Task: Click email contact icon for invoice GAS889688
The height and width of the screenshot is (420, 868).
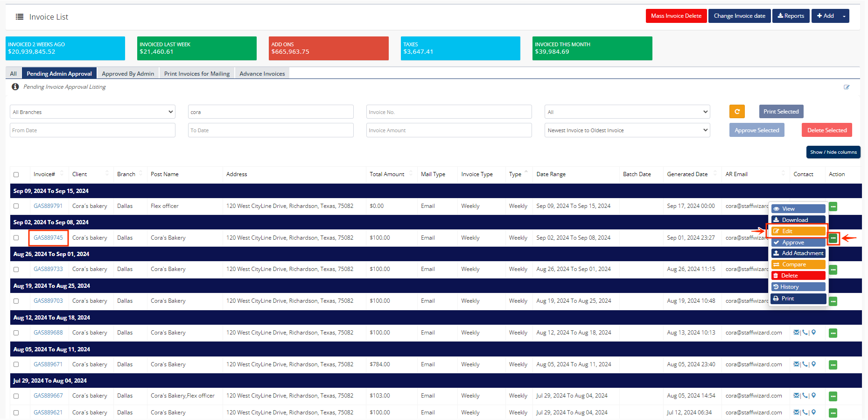Action: click(797, 333)
